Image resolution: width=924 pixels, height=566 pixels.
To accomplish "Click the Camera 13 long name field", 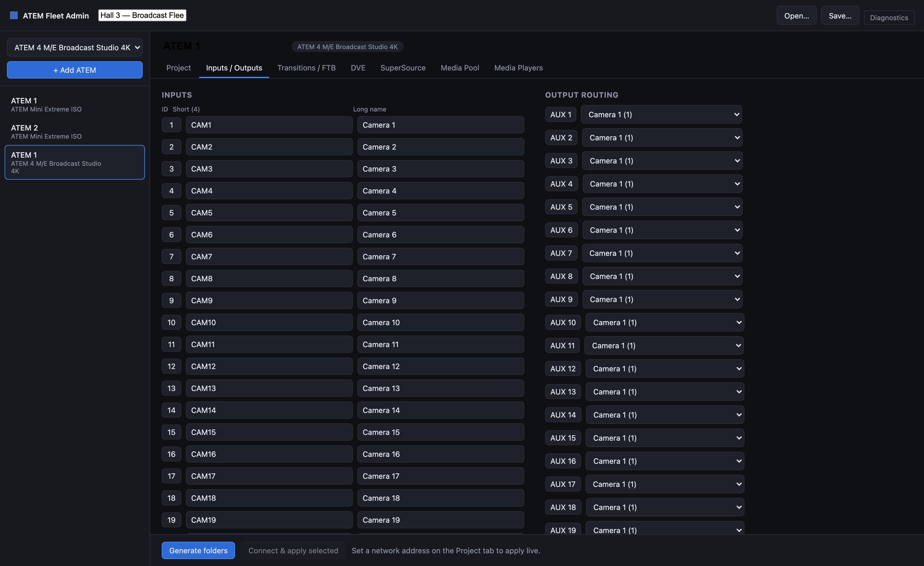I will (441, 388).
